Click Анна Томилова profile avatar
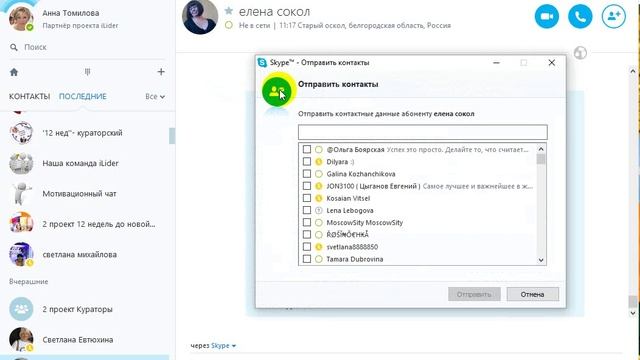640x360 pixels. tap(21, 18)
